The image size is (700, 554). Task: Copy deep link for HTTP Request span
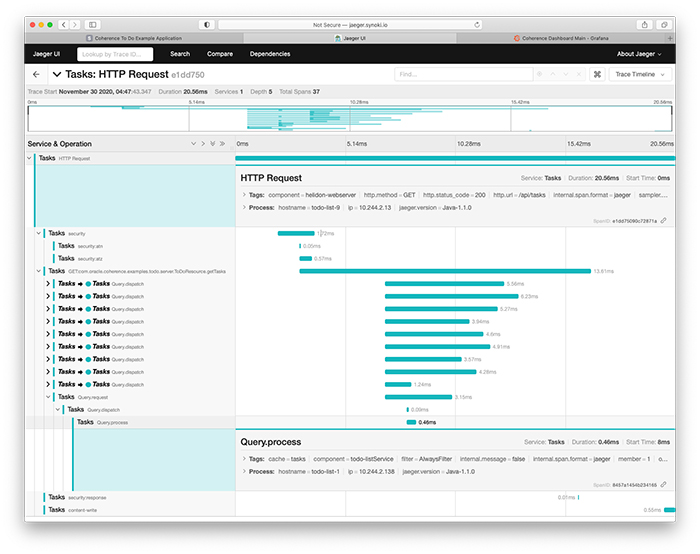point(664,221)
